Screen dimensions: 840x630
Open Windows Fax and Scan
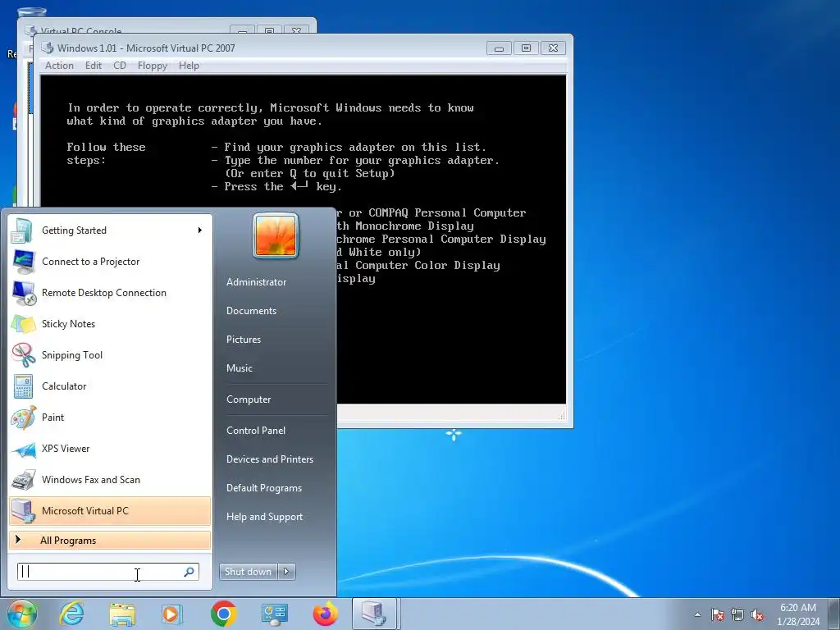click(x=109, y=479)
